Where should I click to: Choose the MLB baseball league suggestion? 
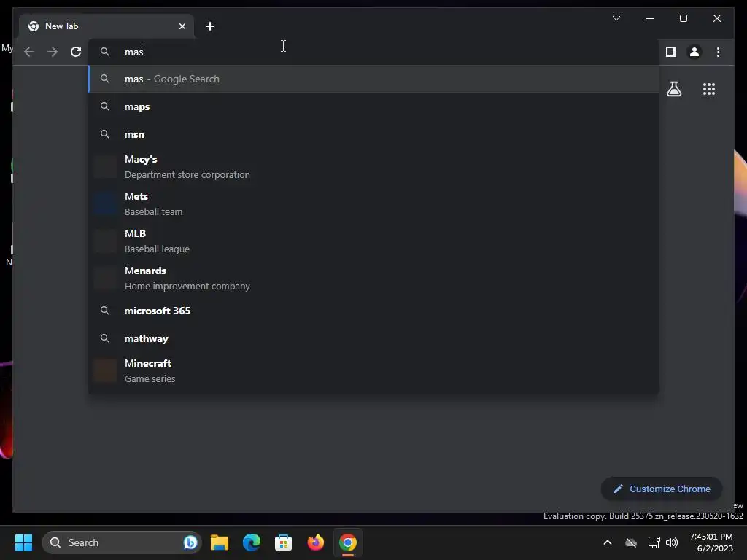tap(373, 241)
